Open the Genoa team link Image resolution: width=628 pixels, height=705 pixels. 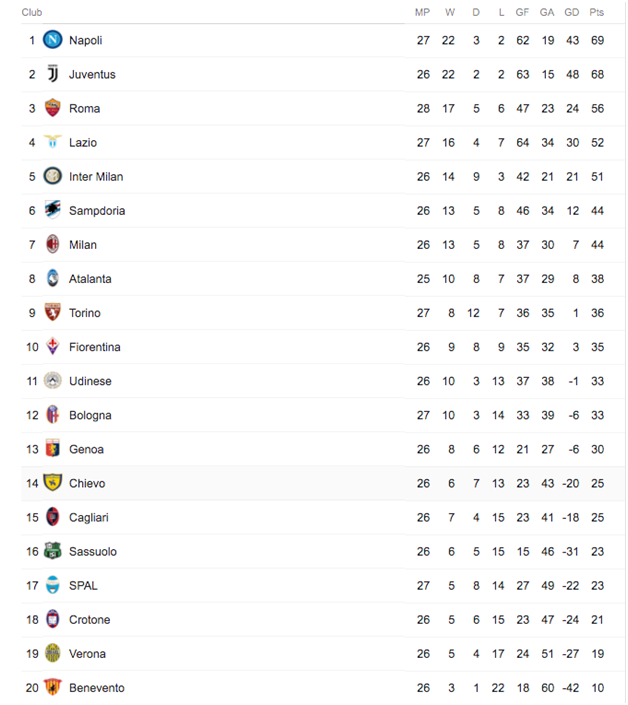(x=86, y=449)
